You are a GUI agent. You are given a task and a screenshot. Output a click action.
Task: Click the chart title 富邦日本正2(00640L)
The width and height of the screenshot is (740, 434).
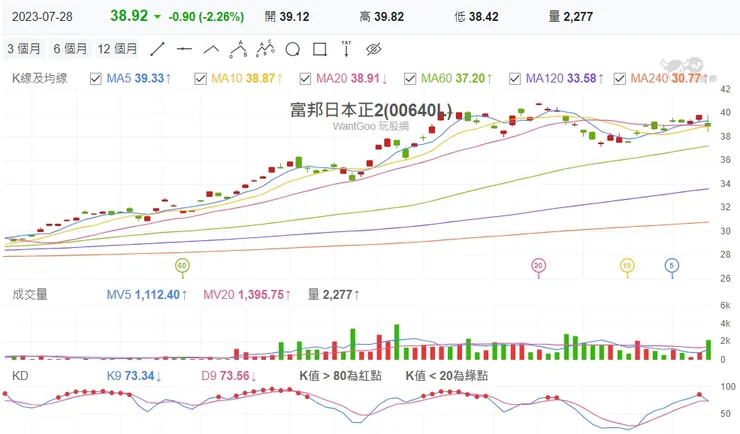pyautogui.click(x=371, y=110)
